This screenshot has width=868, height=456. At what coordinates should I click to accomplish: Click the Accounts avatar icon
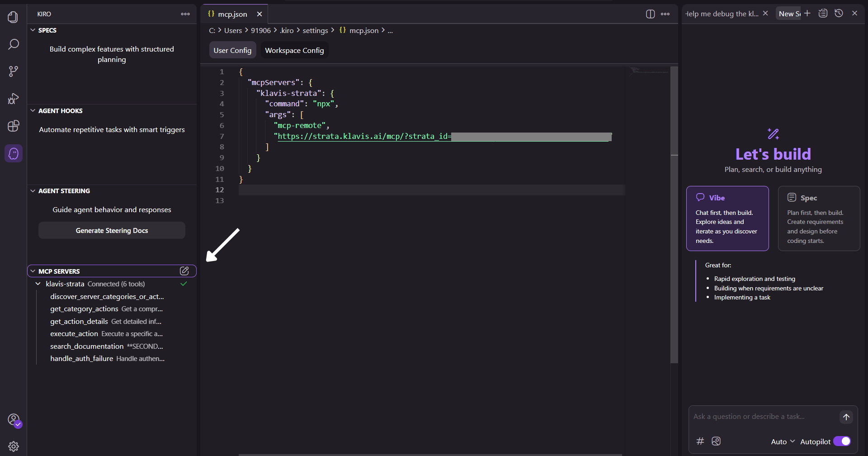point(14,419)
